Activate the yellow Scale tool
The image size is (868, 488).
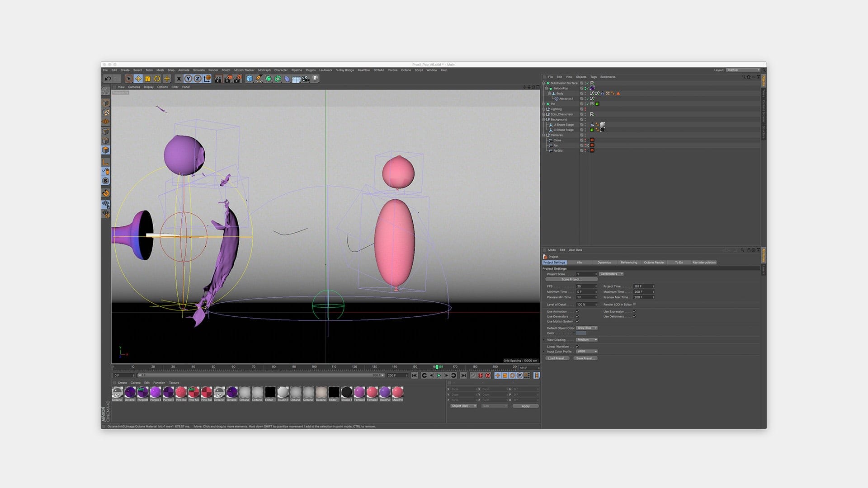tap(148, 79)
